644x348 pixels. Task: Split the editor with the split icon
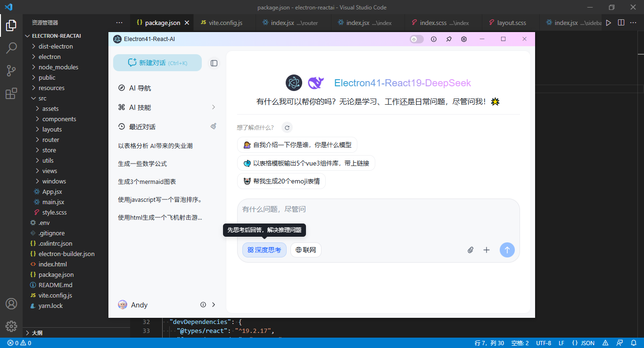coord(621,23)
